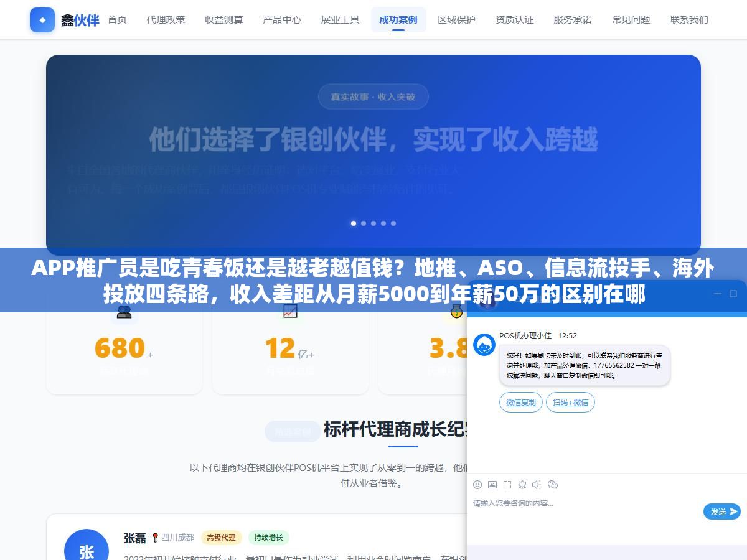Click the WeChat icon in chat toolbar
Viewport: 747px width, 560px height.
tap(552, 485)
